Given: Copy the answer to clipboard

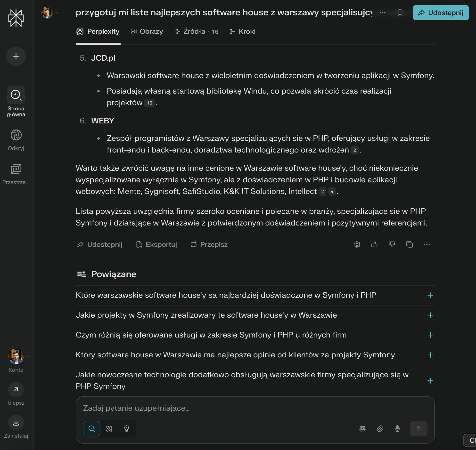Looking at the screenshot, I should (x=410, y=244).
